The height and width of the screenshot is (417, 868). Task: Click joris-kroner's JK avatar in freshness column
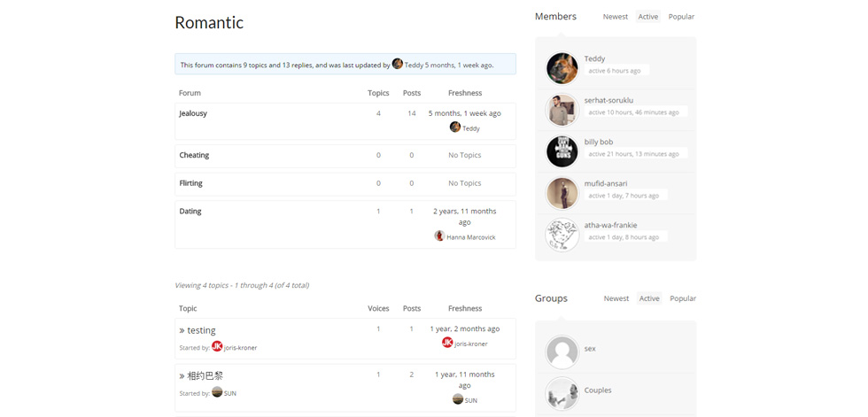coord(447,343)
